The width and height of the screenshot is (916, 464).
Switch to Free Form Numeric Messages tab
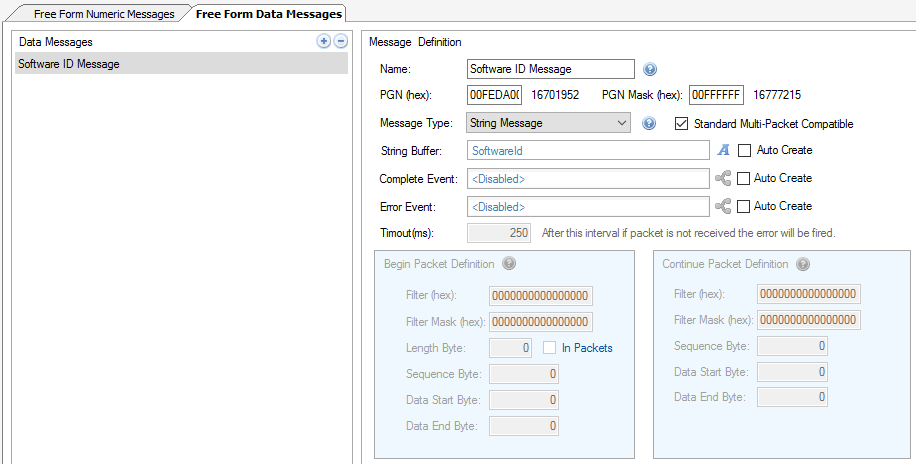[x=104, y=14]
